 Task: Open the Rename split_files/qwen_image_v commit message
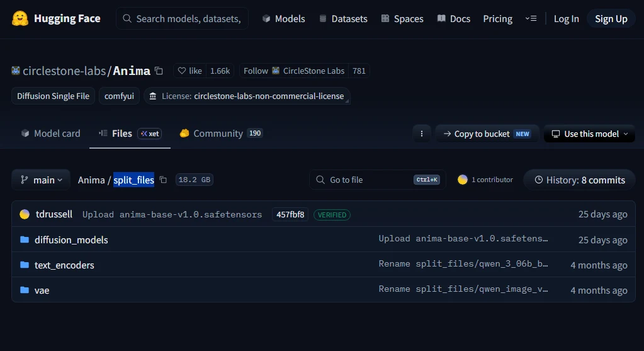(x=463, y=289)
